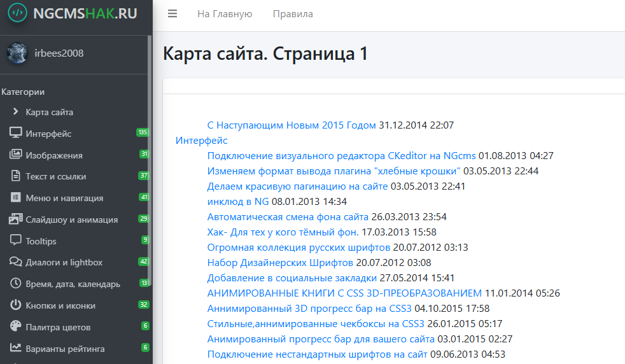Viewport: 625px width, 364px height.
Task: Open Автоматическая смена фона сайта link
Action: click(288, 217)
